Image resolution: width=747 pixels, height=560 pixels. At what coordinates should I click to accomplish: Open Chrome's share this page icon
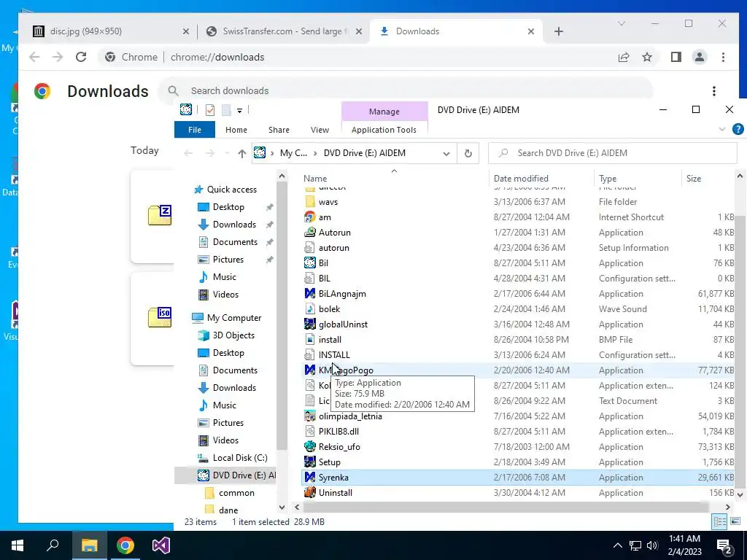pos(624,57)
